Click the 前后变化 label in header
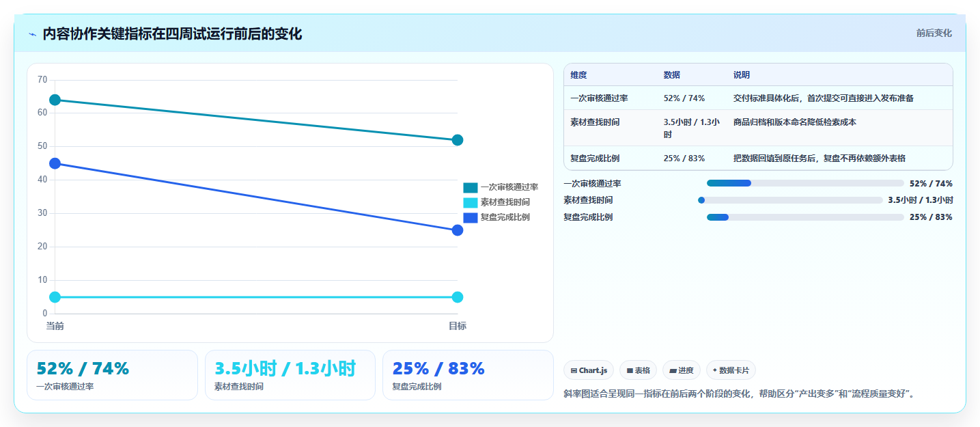This screenshot has height=427, width=980. pyautogui.click(x=934, y=33)
